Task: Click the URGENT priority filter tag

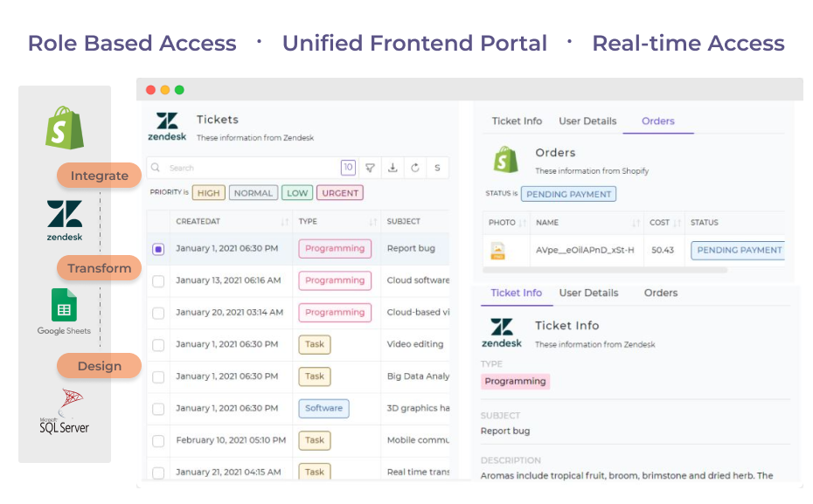Action: [339, 193]
